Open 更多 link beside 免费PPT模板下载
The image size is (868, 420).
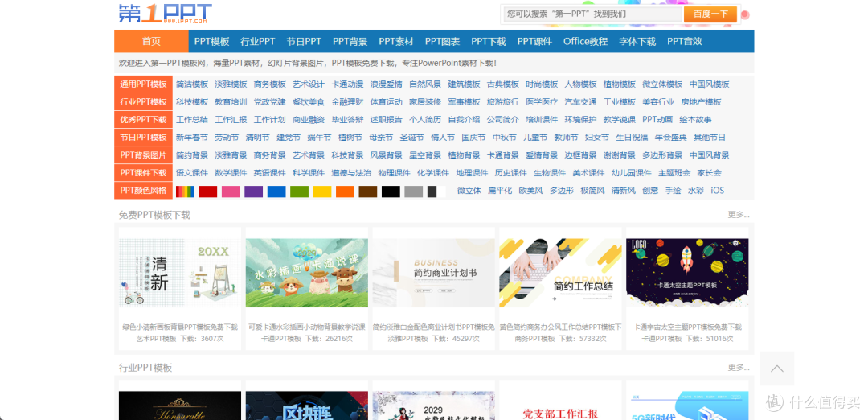[739, 215]
